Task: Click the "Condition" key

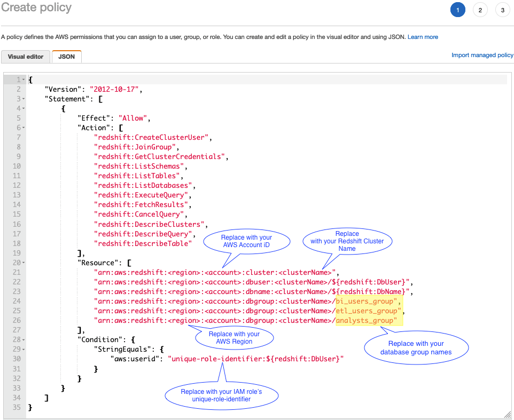Action: (x=102, y=339)
